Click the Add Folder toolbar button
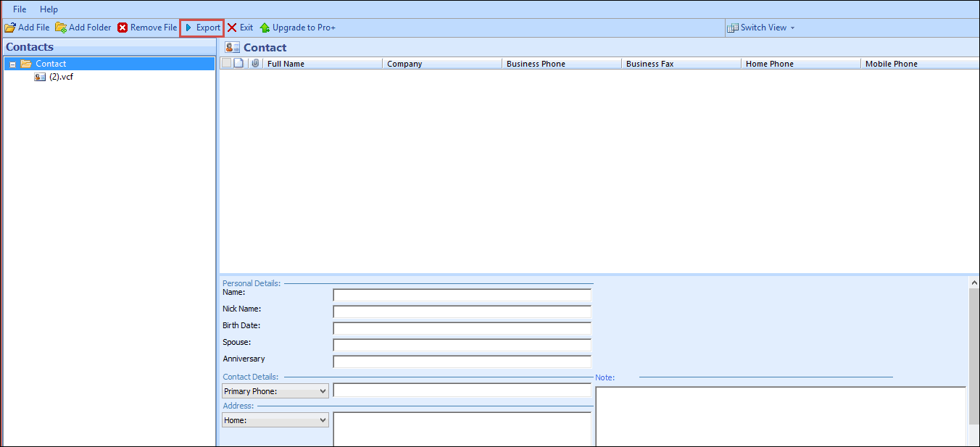This screenshot has width=980, height=447. pyautogui.click(x=83, y=28)
